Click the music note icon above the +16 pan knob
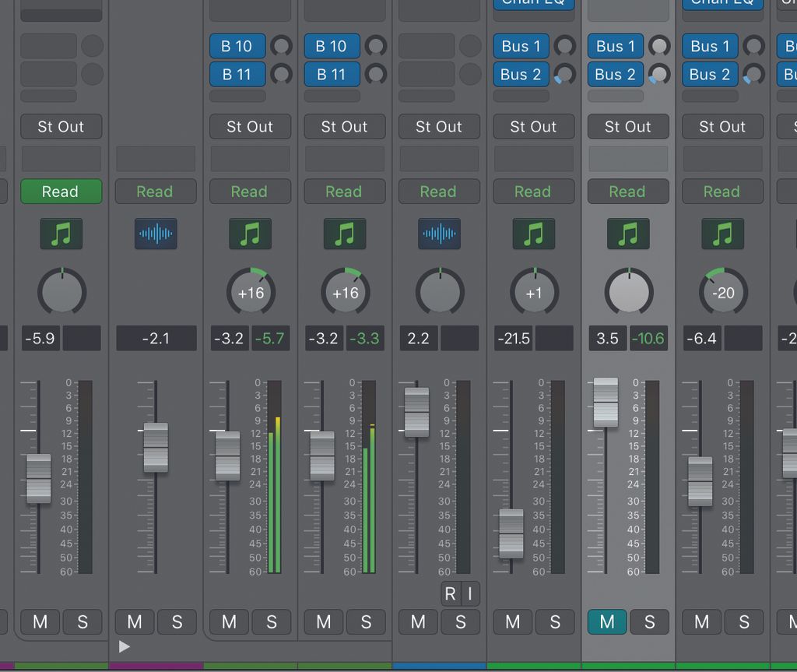This screenshot has width=797, height=672. tap(250, 234)
